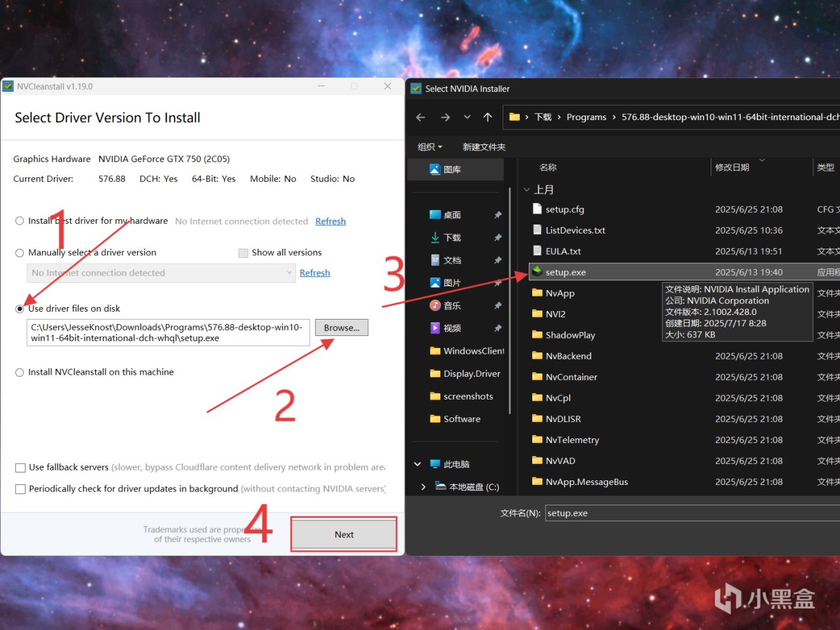Open recent locations dropdown in file dialog
The width and height of the screenshot is (840, 630).
point(467,117)
